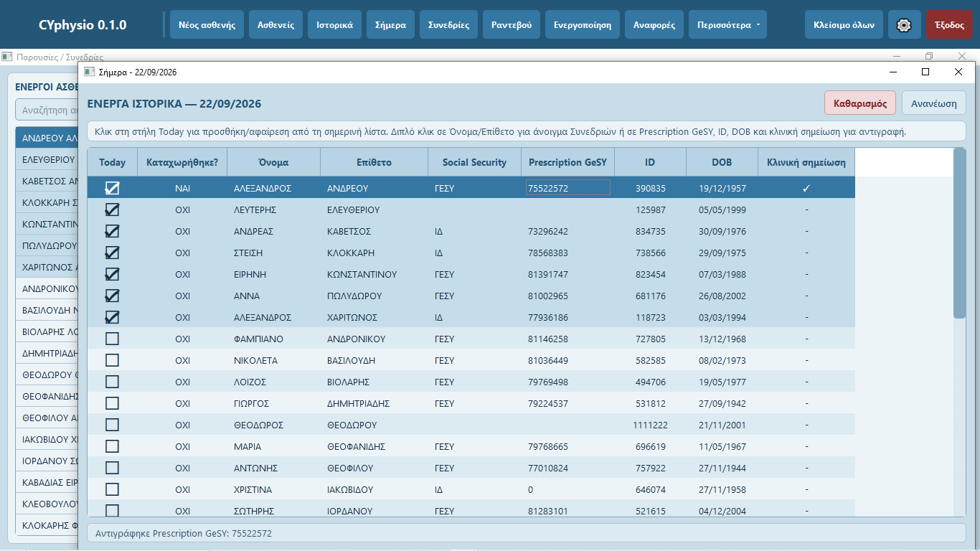Image resolution: width=980 pixels, height=551 pixels.
Task: Click the Παρουσίες / Συνεδρίες window icon
Action: [7, 57]
